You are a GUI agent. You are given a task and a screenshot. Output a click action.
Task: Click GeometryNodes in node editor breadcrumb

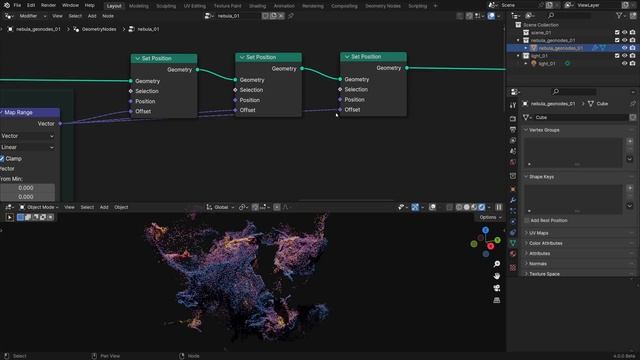(x=99, y=29)
